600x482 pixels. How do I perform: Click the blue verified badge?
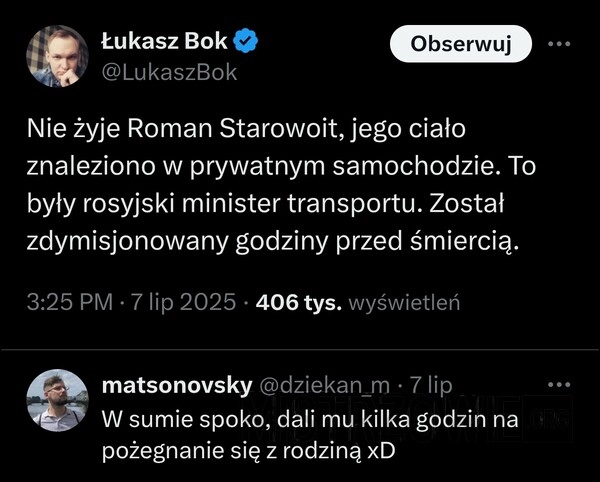[245, 41]
